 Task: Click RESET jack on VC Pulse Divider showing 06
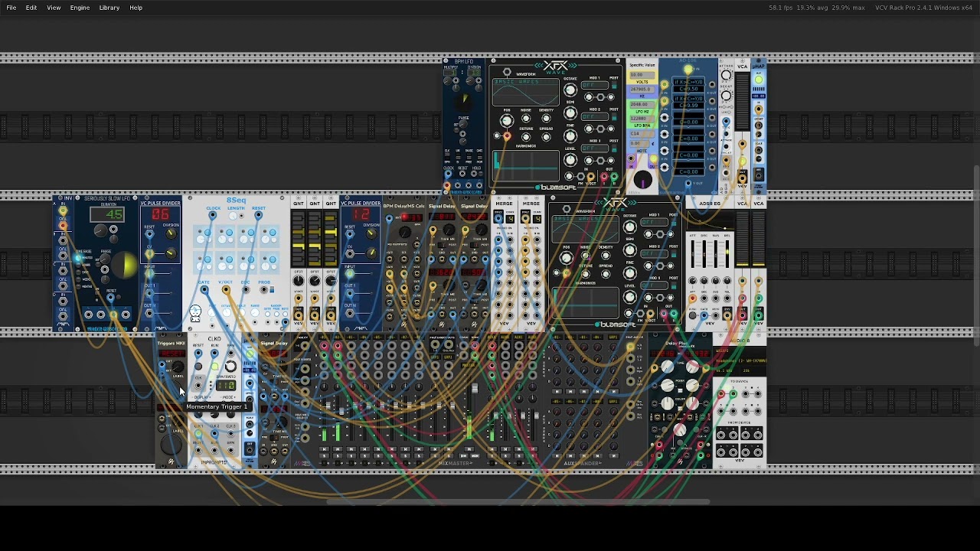149,234
